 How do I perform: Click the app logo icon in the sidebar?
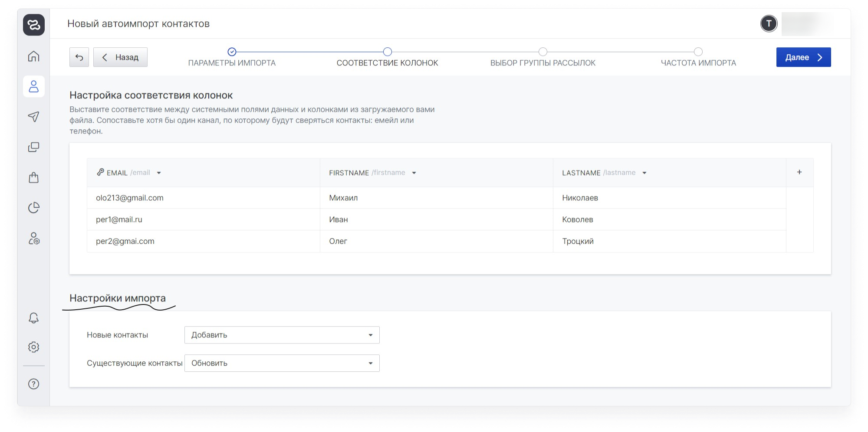coord(34,24)
